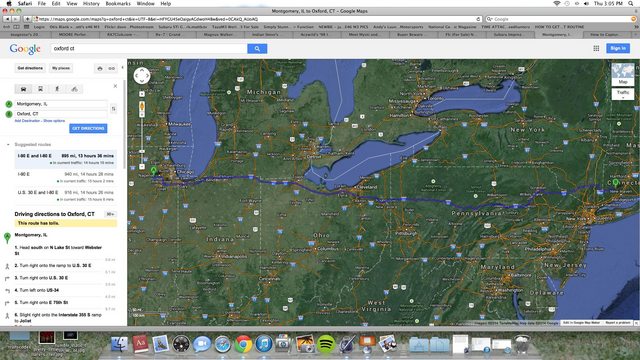Open the Traffic layer dropdown
Image resolution: width=640 pixels, height=360 pixels.
tap(623, 94)
